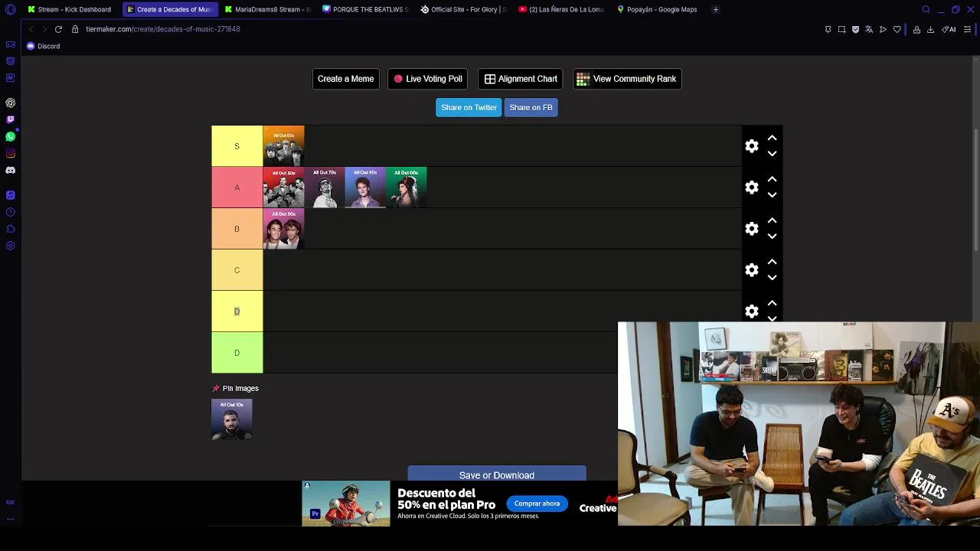The height and width of the screenshot is (551, 980).
Task: Switch to PORQUE THE BEATLWS tab
Action: 365,9
